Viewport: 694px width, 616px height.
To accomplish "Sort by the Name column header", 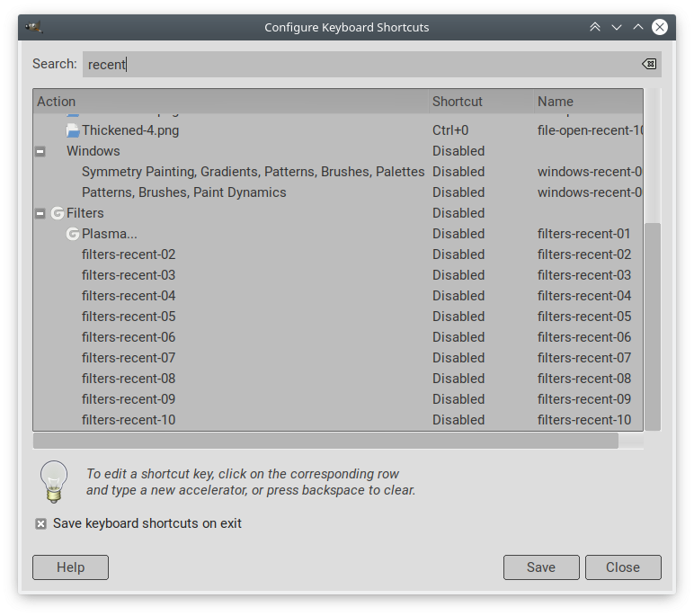I will click(x=588, y=102).
